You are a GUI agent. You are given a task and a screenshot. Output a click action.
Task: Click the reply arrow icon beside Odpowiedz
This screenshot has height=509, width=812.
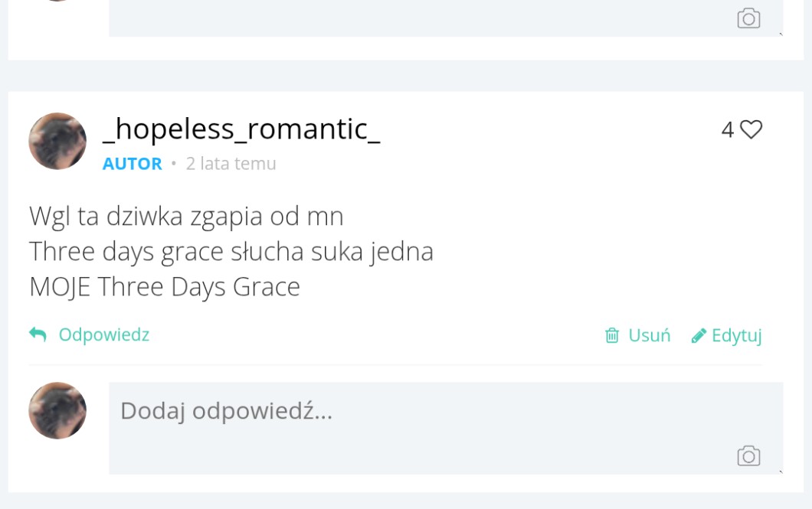pyautogui.click(x=38, y=334)
